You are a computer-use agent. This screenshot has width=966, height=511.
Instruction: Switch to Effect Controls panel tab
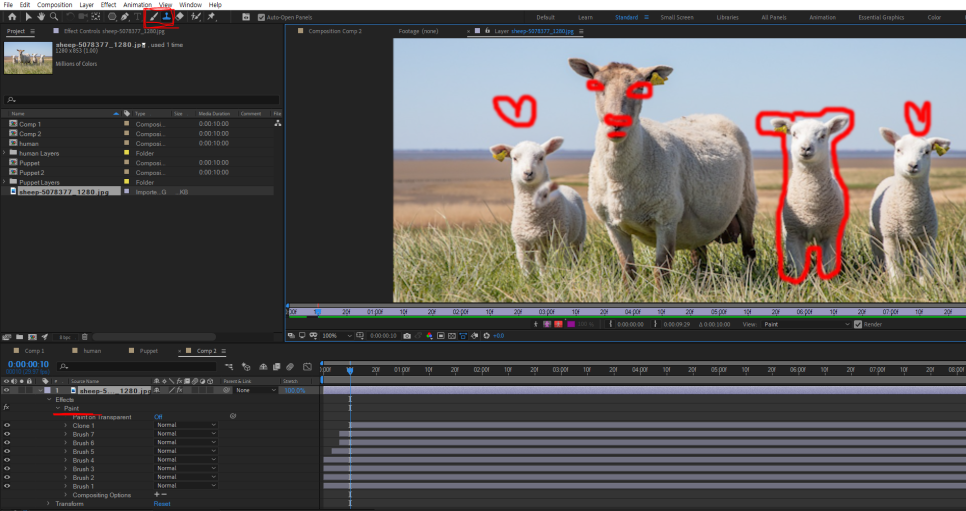pyautogui.click(x=114, y=31)
